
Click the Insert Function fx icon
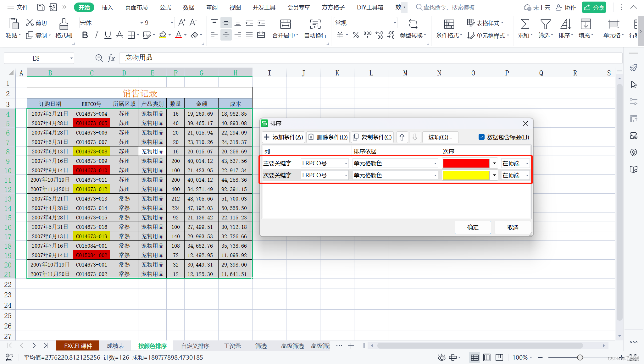coord(111,58)
